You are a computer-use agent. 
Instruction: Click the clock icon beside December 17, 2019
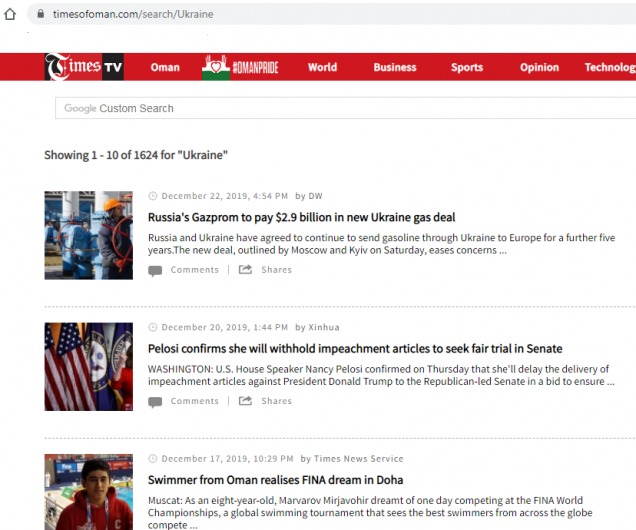[153, 459]
